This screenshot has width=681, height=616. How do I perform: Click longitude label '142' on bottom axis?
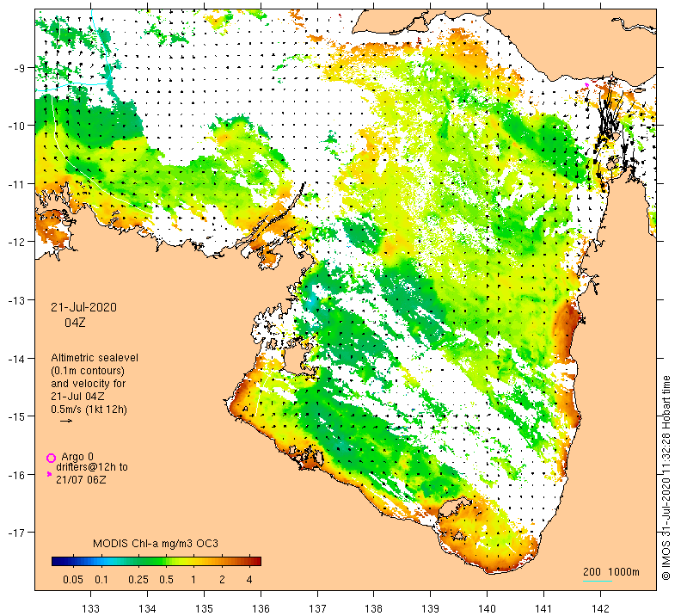click(x=601, y=608)
